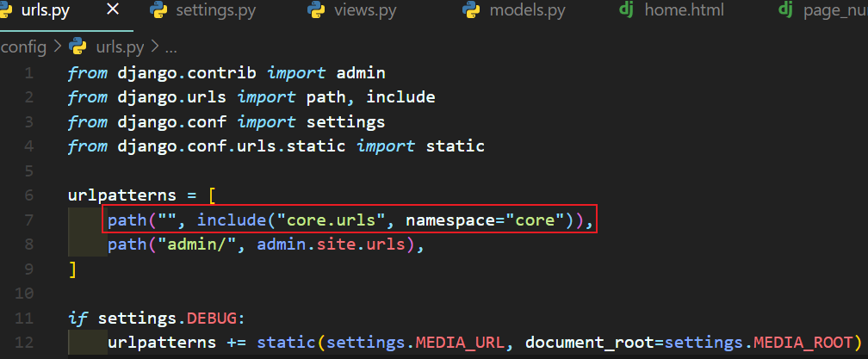This screenshot has height=359, width=868.
Task: Click MEDIA_URL on line 12
Action: tap(460, 343)
